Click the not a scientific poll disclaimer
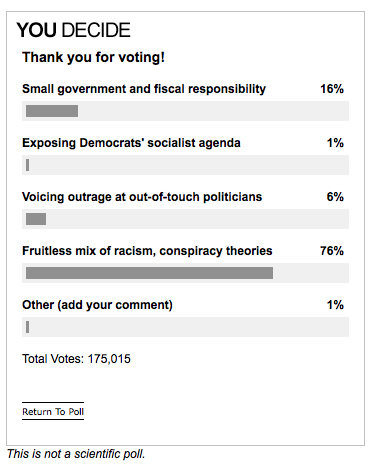The image size is (380, 474). [x=76, y=454]
